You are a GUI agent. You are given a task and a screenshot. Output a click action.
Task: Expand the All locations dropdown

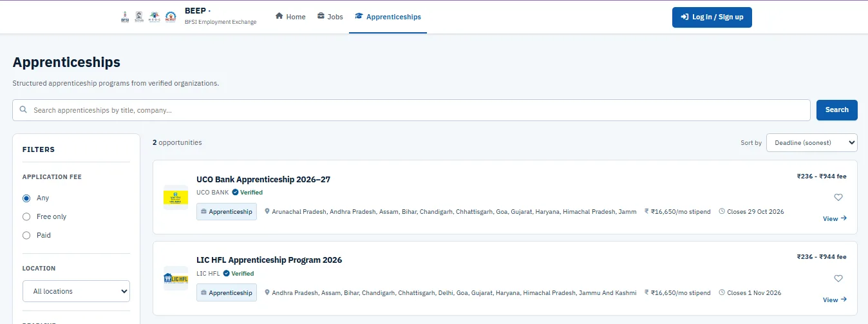point(76,291)
